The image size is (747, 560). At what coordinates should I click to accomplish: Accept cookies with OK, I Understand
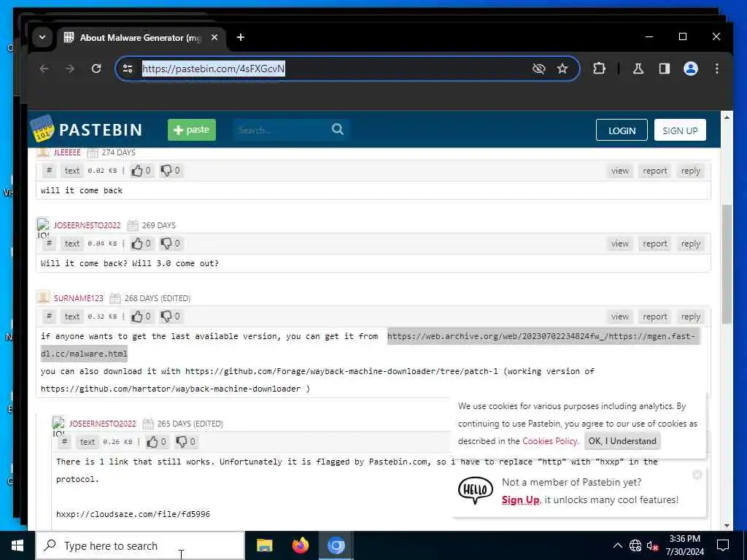coord(622,441)
